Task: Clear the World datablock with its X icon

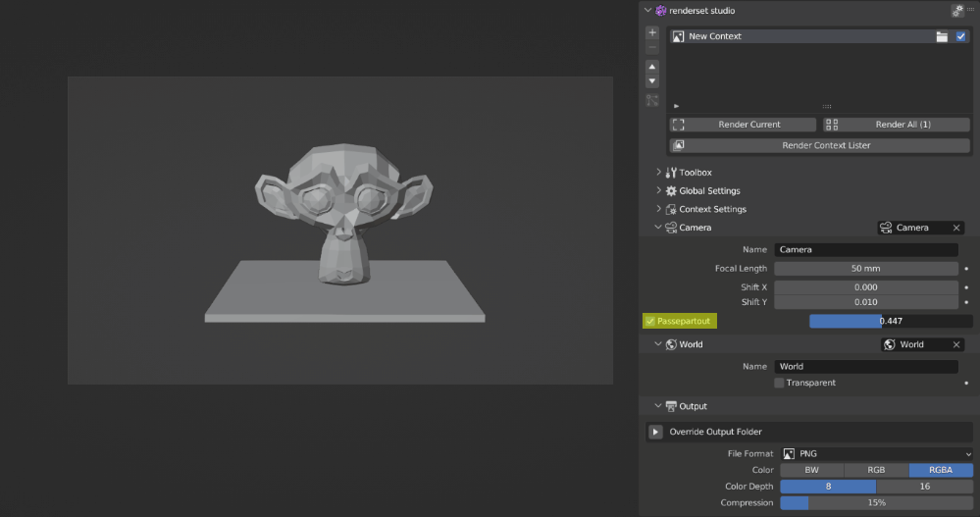Action: tap(956, 344)
